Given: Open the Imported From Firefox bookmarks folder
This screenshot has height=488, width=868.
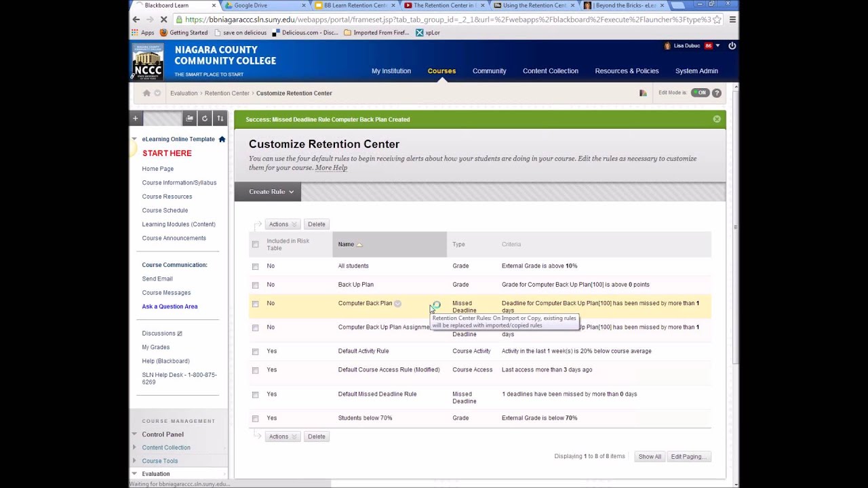Looking at the screenshot, I should pyautogui.click(x=376, y=33).
